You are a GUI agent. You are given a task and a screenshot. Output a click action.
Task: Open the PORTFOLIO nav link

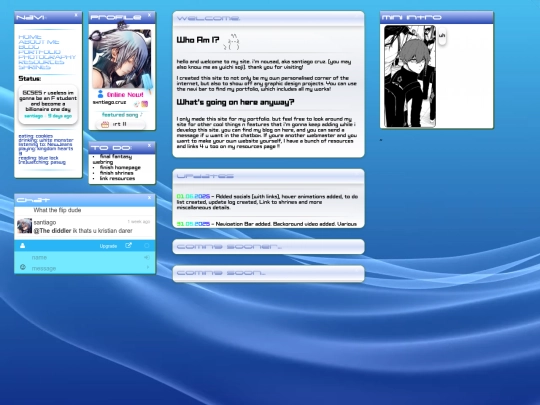pos(40,52)
